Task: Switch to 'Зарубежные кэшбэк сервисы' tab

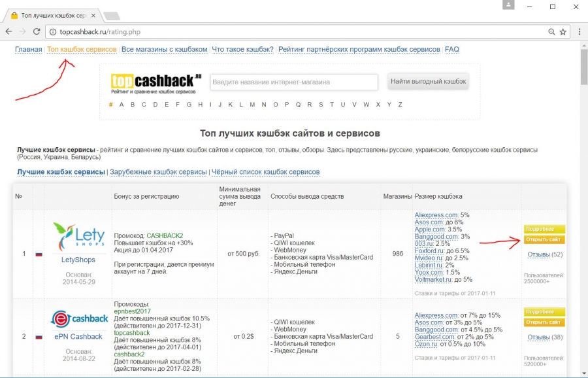Action: (x=158, y=172)
